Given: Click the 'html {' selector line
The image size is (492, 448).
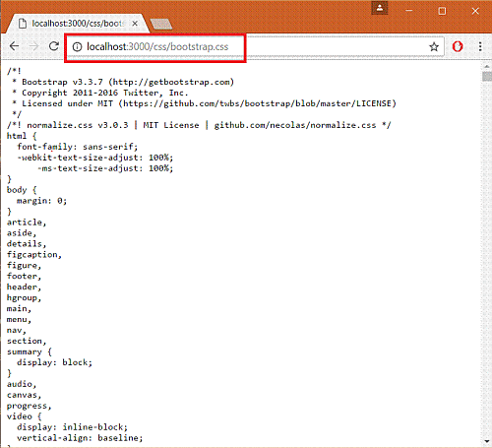Looking at the screenshot, I should tap(22, 136).
